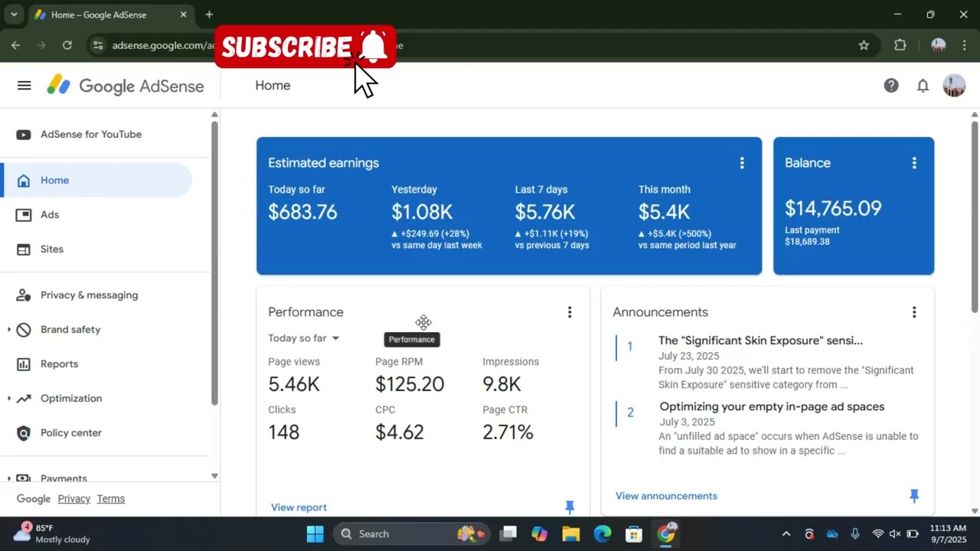Reload the AdSense page
Screen dimensions: 980x551
(x=67, y=45)
